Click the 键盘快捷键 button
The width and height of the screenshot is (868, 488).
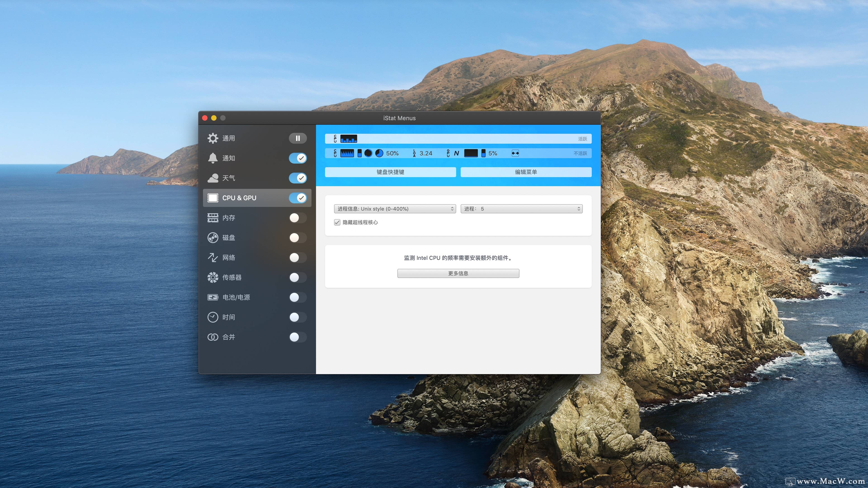(x=390, y=172)
